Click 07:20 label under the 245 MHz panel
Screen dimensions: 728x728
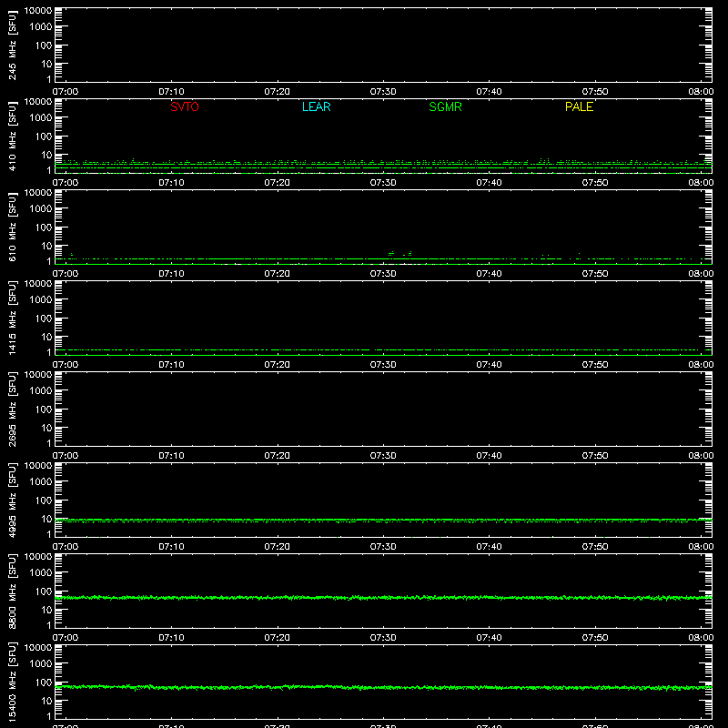(278, 92)
